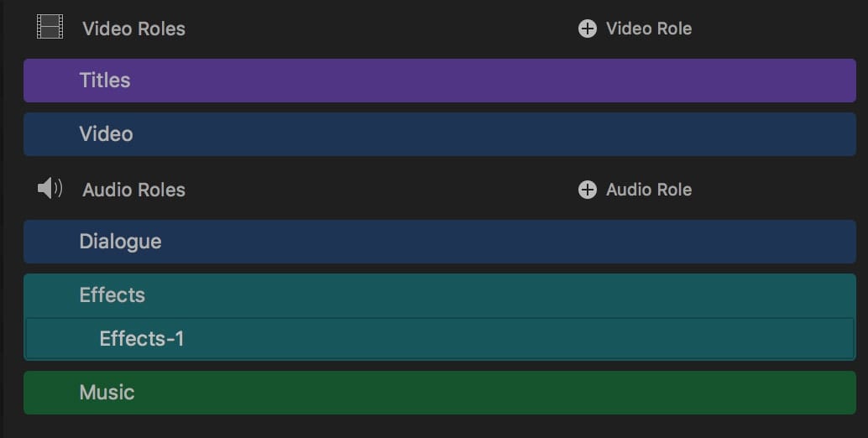Add a new Audio Role via its text
This screenshot has width=868, height=438.
tap(649, 190)
